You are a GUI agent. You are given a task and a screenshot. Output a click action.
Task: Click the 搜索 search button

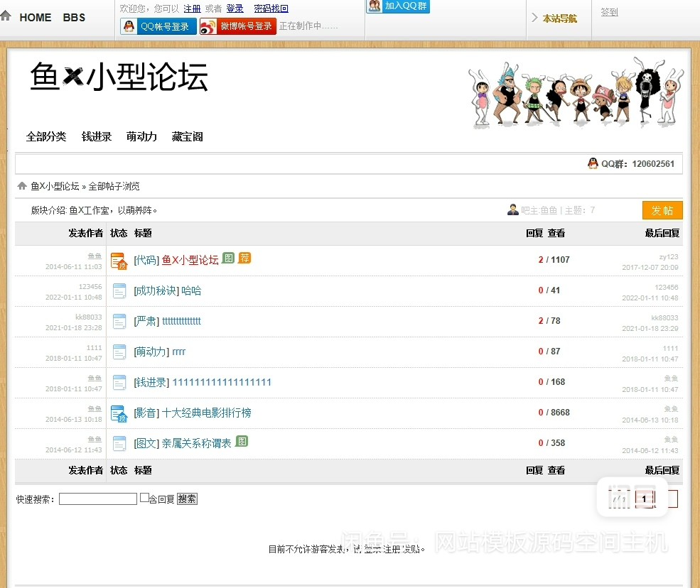pos(187,499)
